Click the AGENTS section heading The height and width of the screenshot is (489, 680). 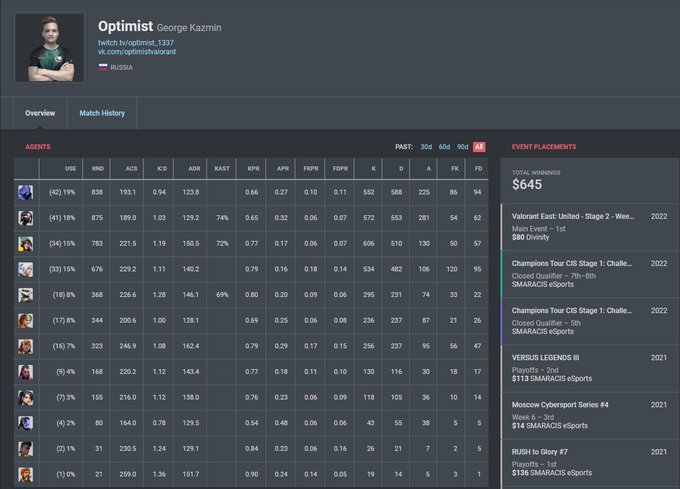pyautogui.click(x=38, y=147)
